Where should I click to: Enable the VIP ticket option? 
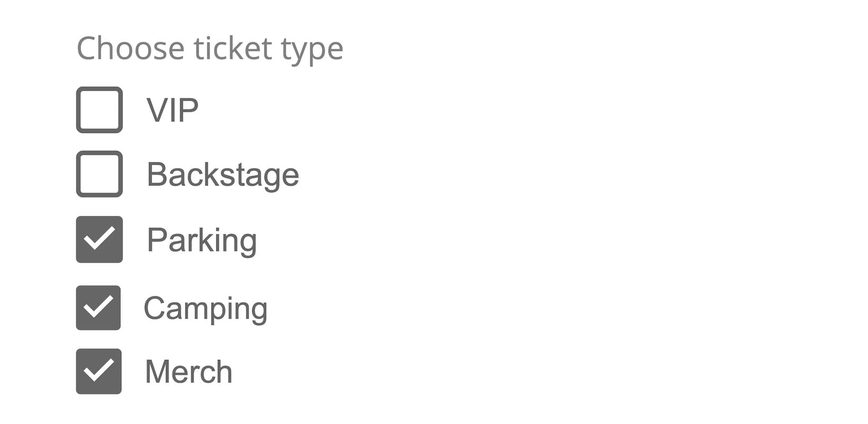pyautogui.click(x=99, y=110)
